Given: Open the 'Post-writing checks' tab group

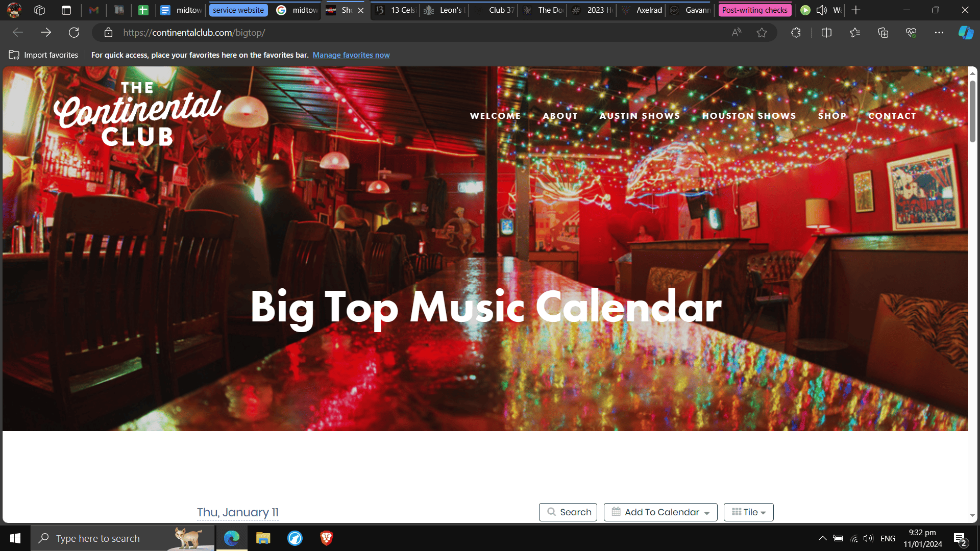Looking at the screenshot, I should pyautogui.click(x=754, y=10).
